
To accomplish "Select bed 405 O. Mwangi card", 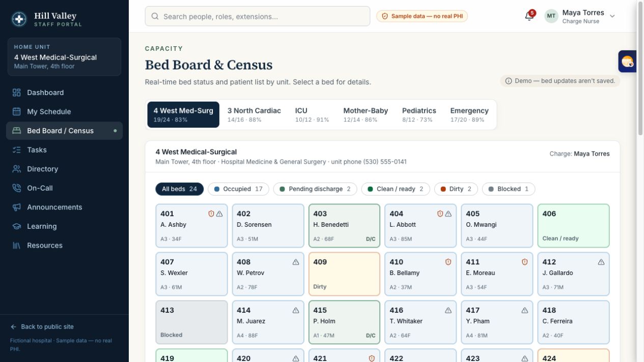I will coord(497,226).
